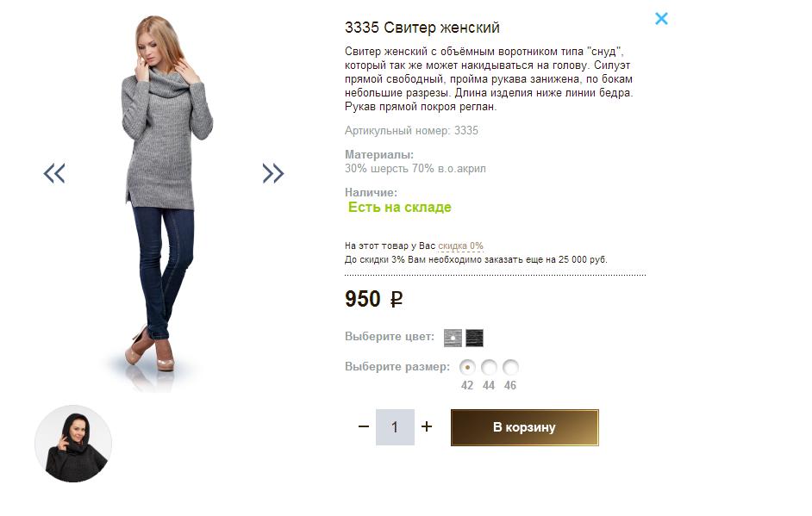This screenshot has width=812, height=516.
Task: Click the "3335 Свитер женский" title
Action: [422, 28]
